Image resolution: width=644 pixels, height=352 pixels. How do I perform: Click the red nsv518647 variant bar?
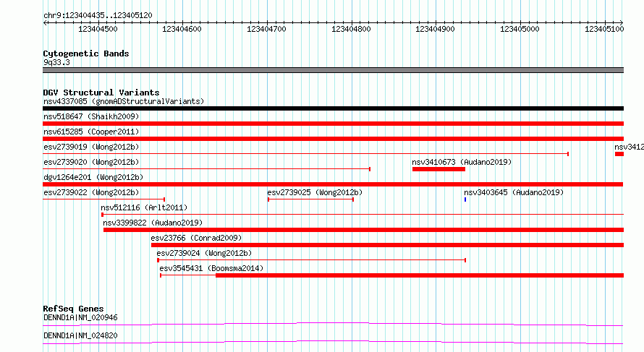click(333, 124)
